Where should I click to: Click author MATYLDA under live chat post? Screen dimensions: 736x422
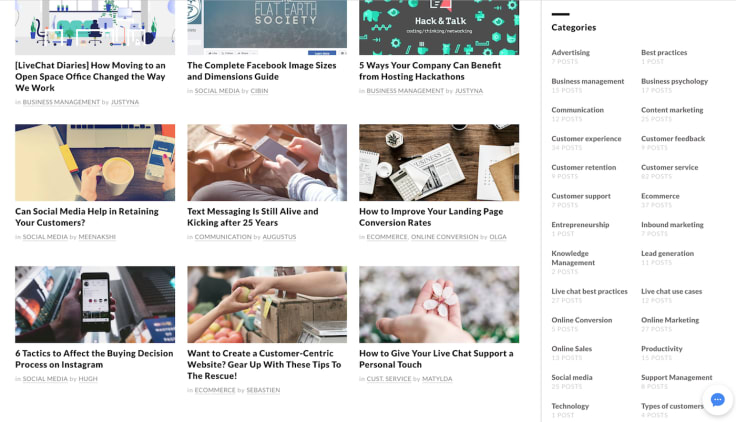point(437,379)
